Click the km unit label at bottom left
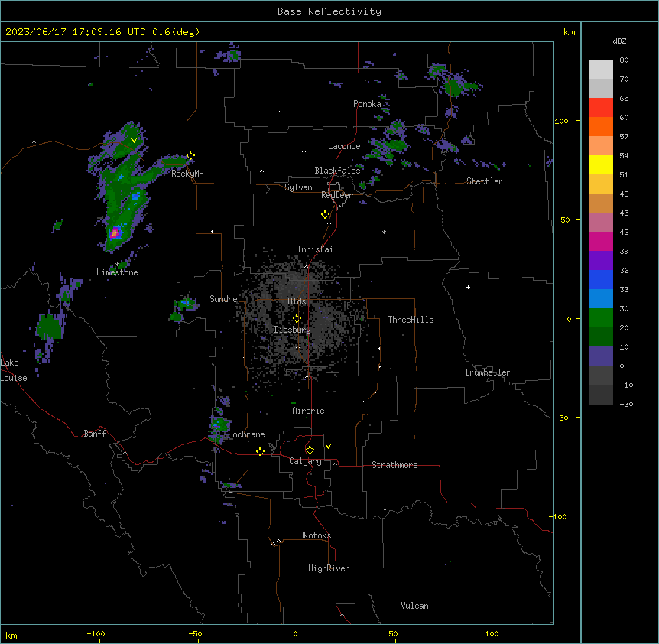The height and width of the screenshot is (644, 659). [11, 636]
